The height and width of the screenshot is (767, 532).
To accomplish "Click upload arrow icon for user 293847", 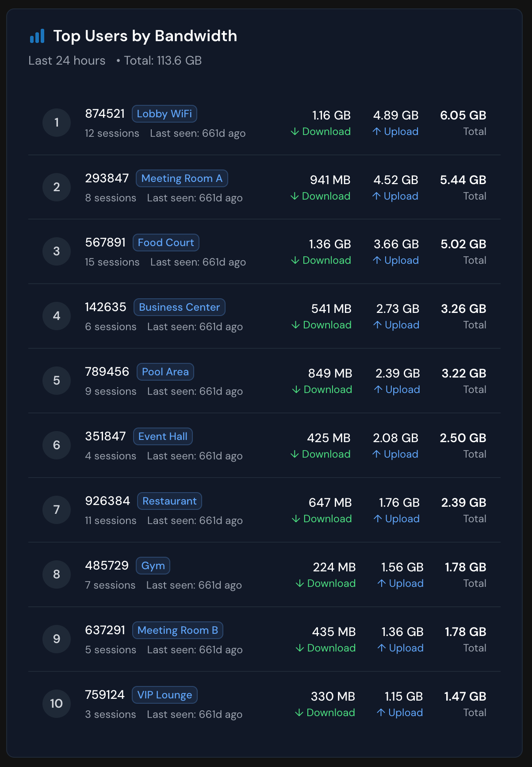I will (x=376, y=196).
